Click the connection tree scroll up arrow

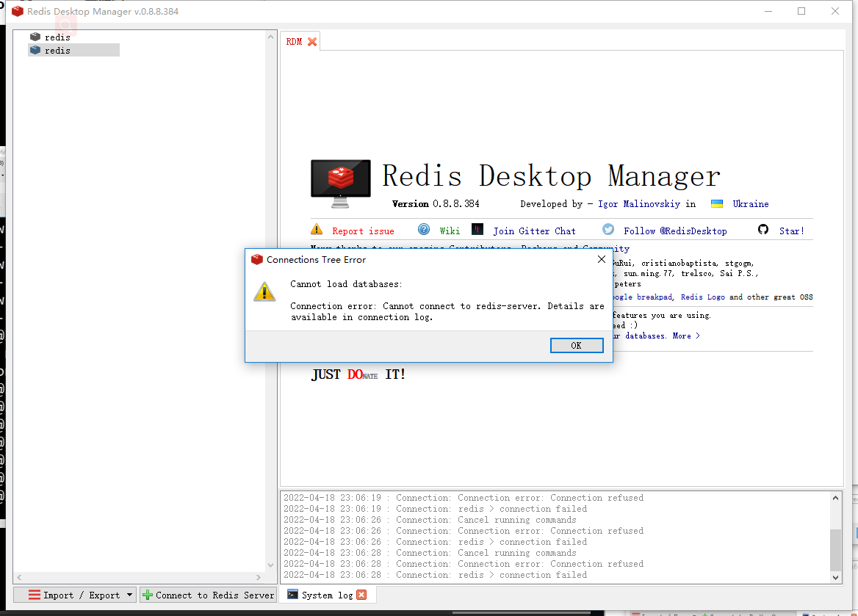tap(270, 37)
